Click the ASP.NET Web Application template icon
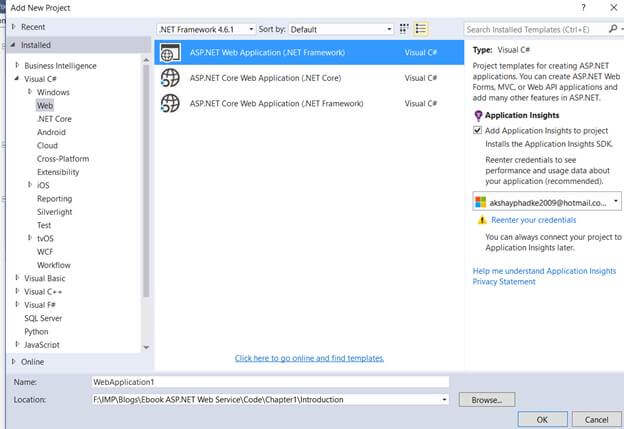Image resolution: width=624 pixels, height=429 pixels. point(170,53)
